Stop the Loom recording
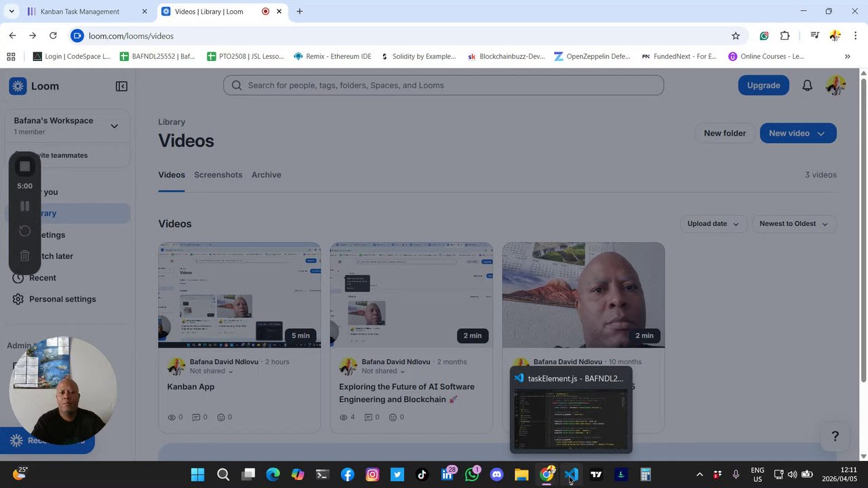 (x=24, y=167)
